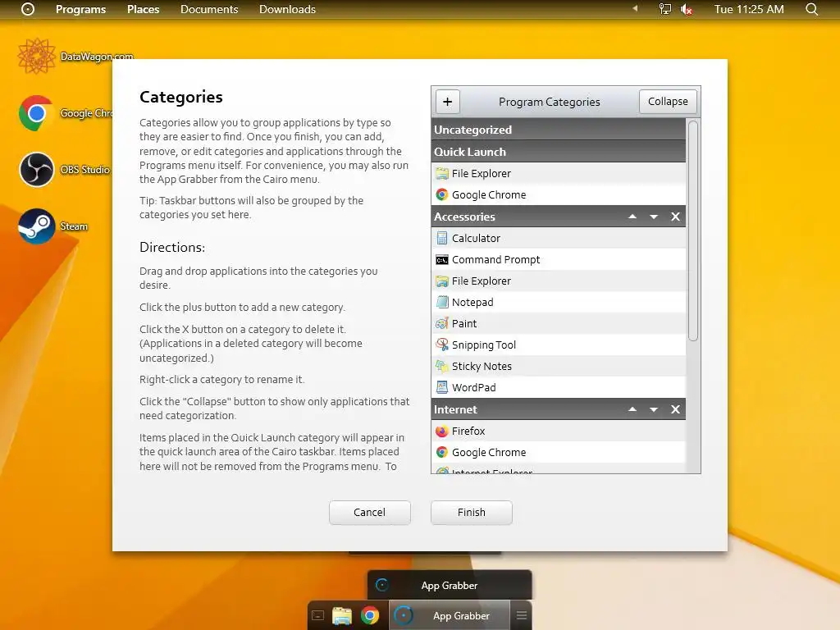
Task: Open the taskbar list menu icon
Action: click(x=522, y=615)
